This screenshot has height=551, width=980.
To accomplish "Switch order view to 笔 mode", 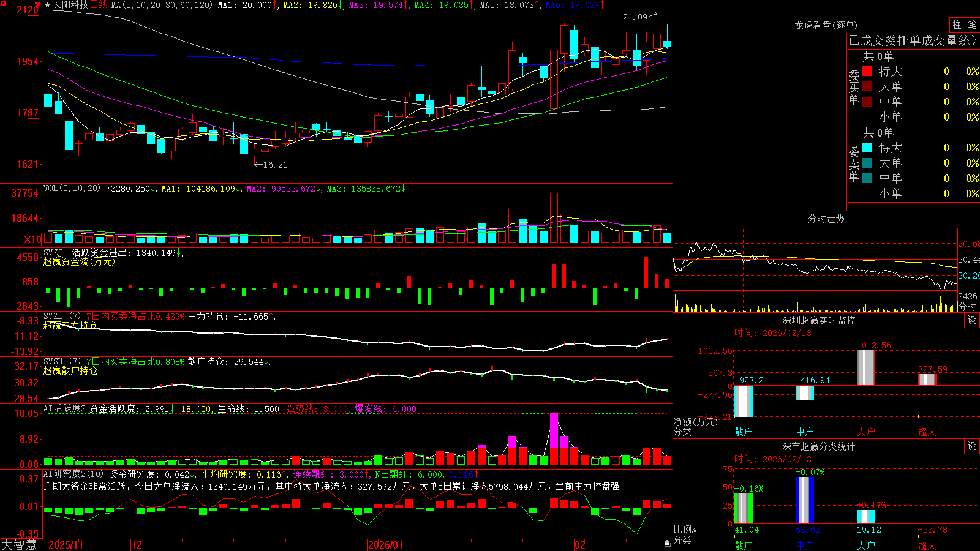I will coord(973,25).
